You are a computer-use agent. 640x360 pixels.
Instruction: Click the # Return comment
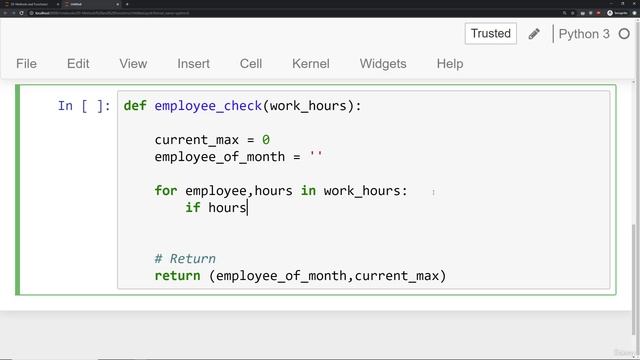click(185, 259)
